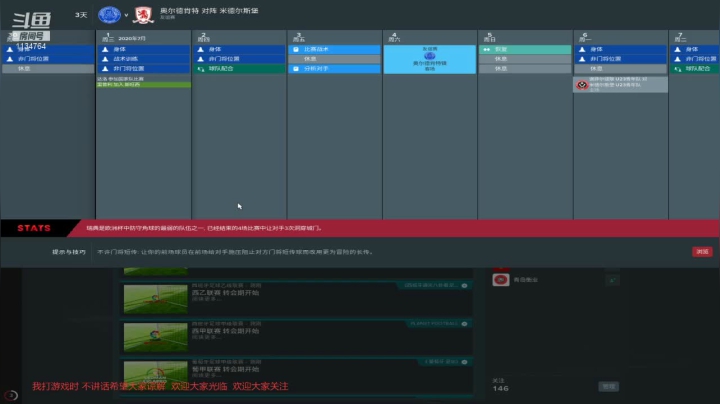Image resolution: width=720 pixels, height=404 pixels.
Task: Click the tactics icon on Friday's 比赛战术
Action: [296, 49]
